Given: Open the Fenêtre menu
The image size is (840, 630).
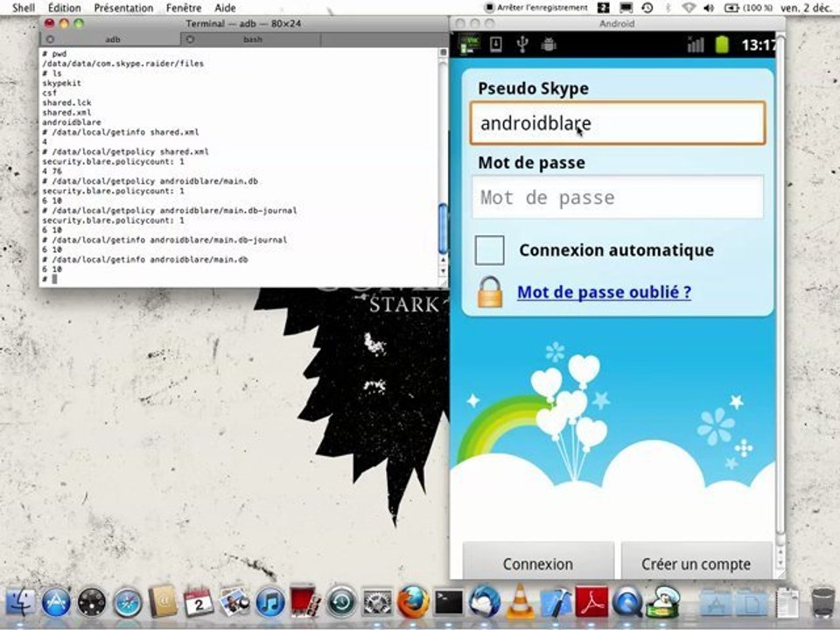Looking at the screenshot, I should click(184, 8).
